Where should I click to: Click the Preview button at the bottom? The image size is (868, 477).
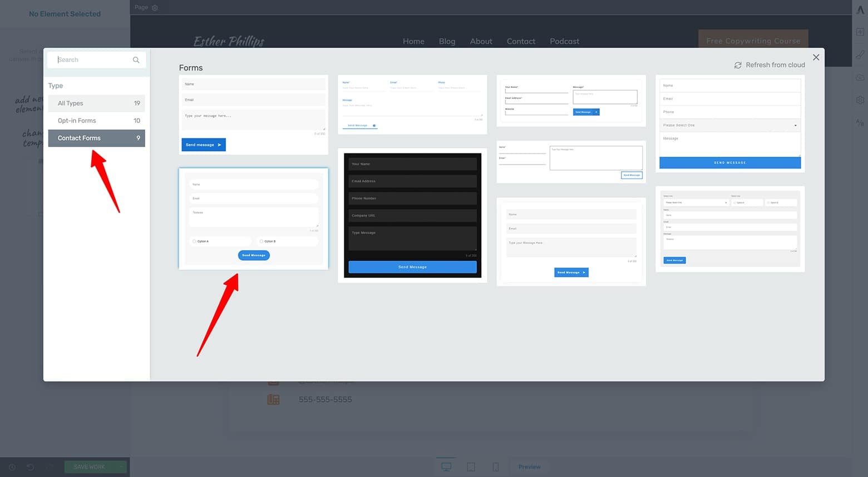(x=529, y=467)
